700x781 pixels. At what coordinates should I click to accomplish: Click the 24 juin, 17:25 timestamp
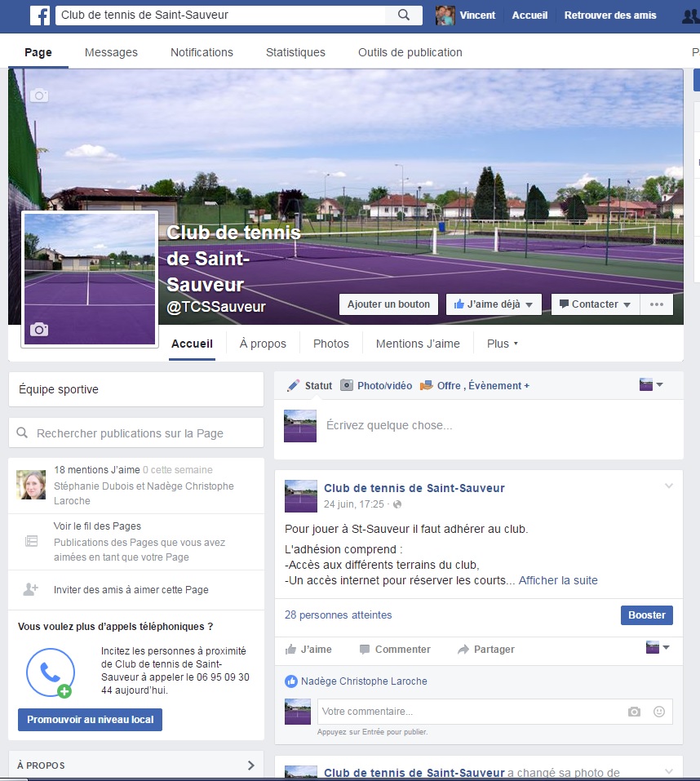tap(354, 504)
